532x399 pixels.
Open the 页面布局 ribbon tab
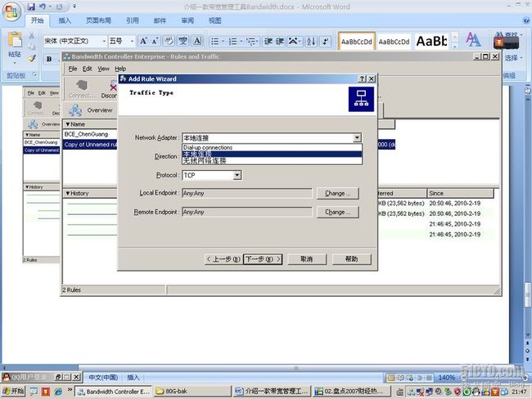click(x=98, y=20)
